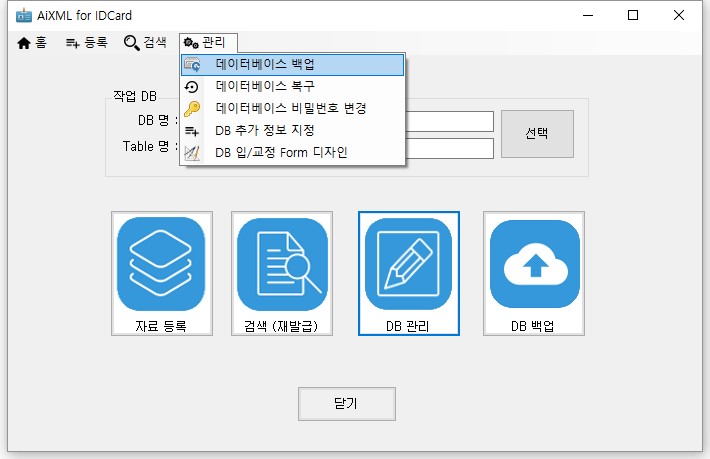Viewport: 710px width, 459px height.
Task: Go to 홈 in the menu bar
Action: pos(32,42)
